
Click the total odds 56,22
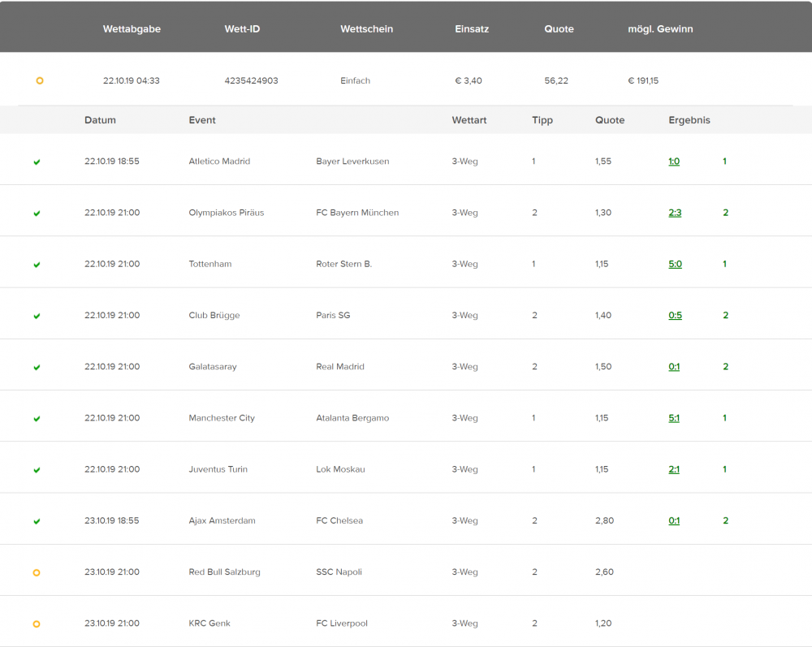pyautogui.click(x=556, y=80)
